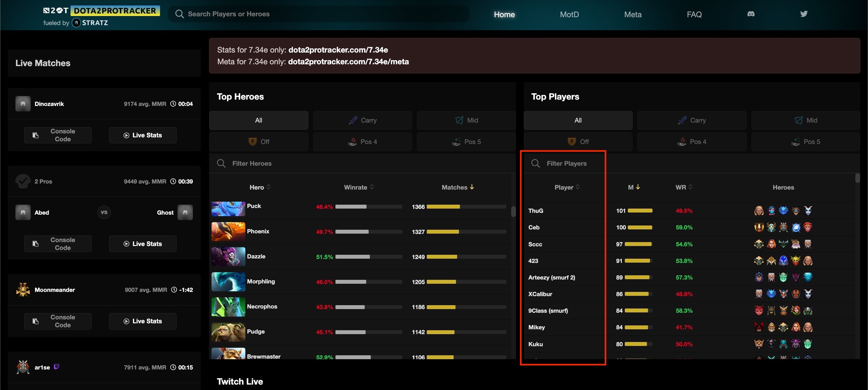Screen dimensions: 868x390
Task: Click the search magnifier icon in header
Action: tap(179, 14)
